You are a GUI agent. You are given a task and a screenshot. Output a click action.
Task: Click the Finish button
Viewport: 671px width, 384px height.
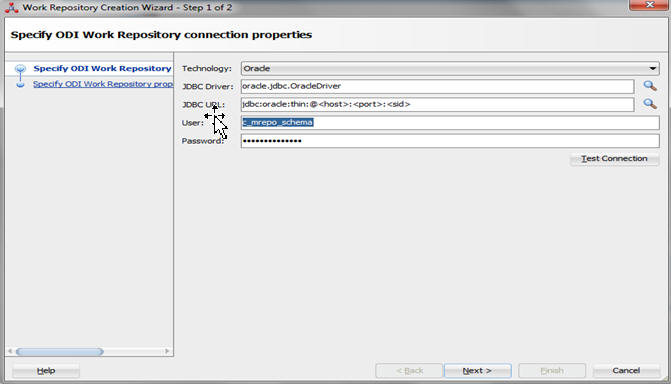coord(552,371)
